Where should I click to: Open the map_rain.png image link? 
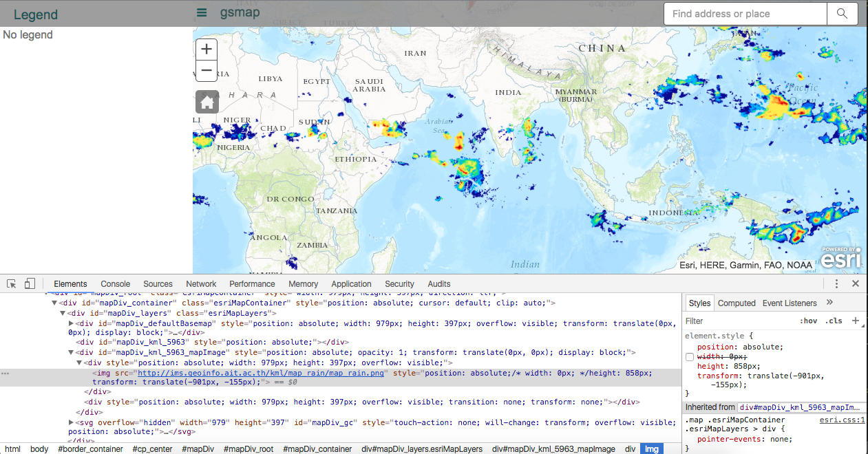point(261,373)
